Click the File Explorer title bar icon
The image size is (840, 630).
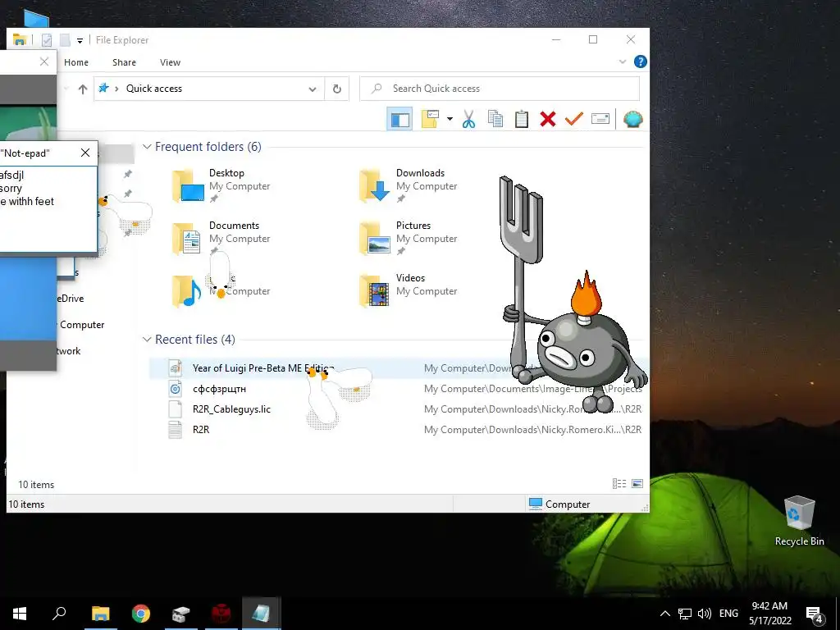pyautogui.click(x=20, y=40)
